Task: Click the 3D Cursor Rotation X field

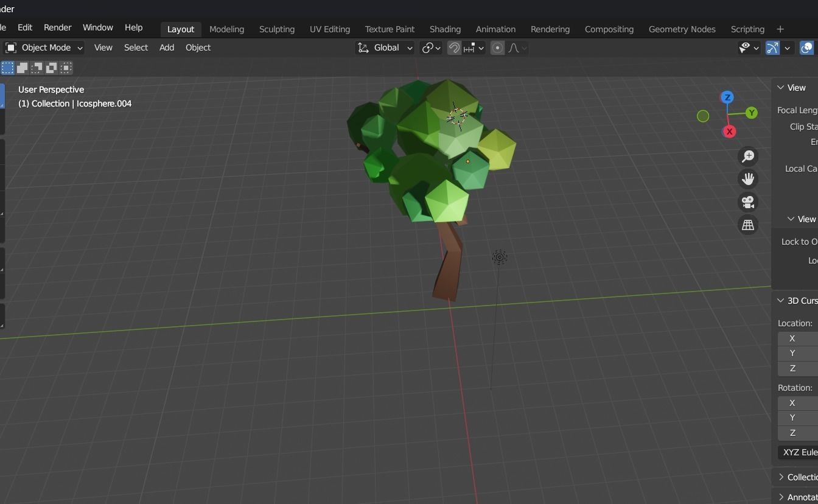Action: click(x=798, y=403)
